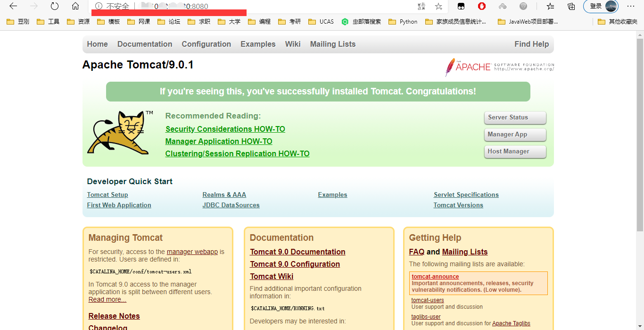644x330 pixels.
Task: Open the 工具 bookmark folder
Action: pyautogui.click(x=48, y=22)
